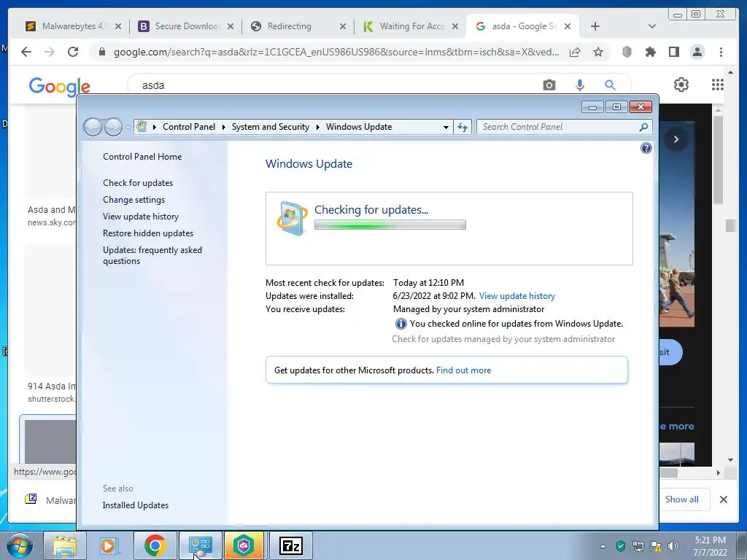Click System and Security breadcrumb

(x=270, y=127)
